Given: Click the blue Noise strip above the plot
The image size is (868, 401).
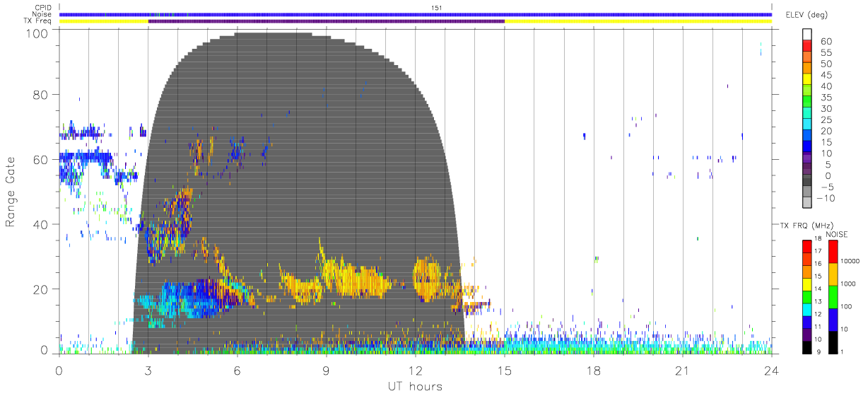Looking at the screenshot, I should click(416, 14).
